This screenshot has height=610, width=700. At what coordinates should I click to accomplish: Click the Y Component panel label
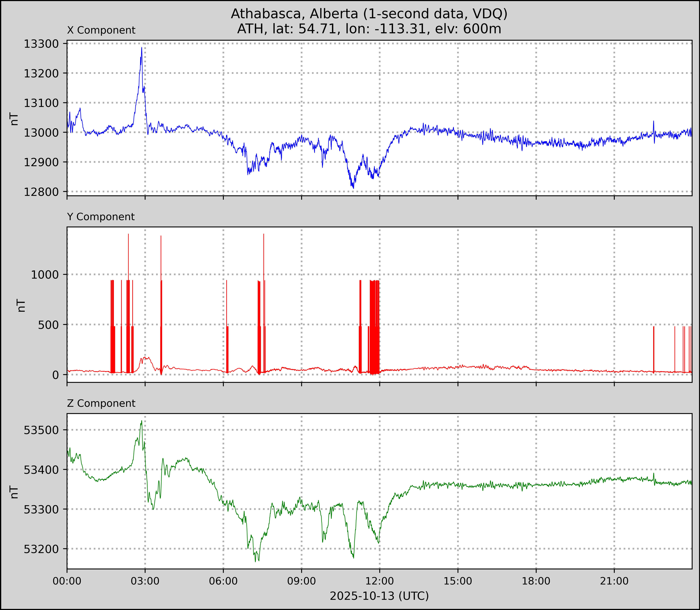coord(101,217)
